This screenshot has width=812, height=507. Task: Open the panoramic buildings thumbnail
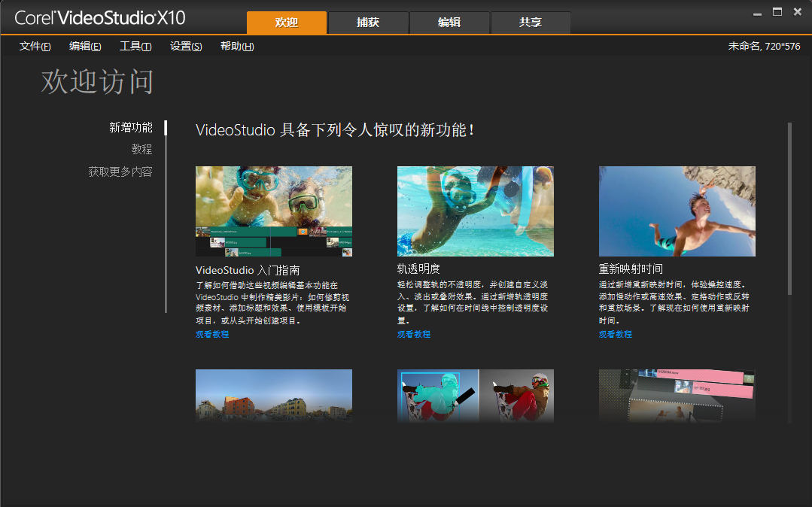click(x=274, y=396)
